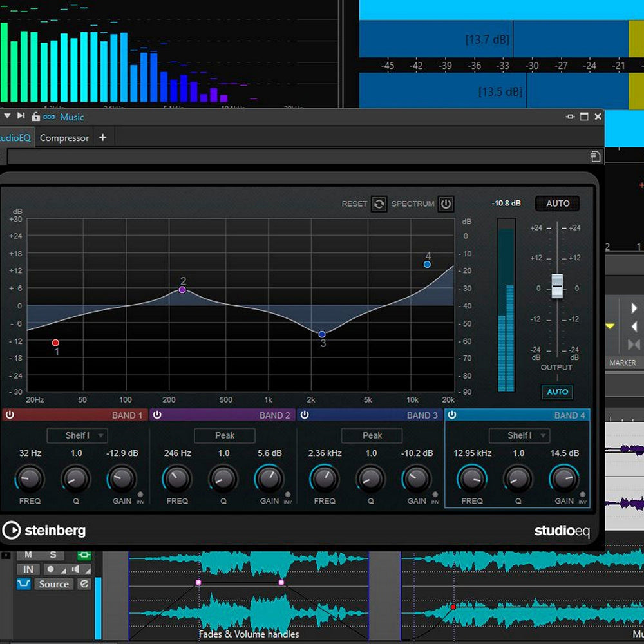Viewport: 644px width, 644px height.
Task: Open the track's edit 'e' icon
Action: click(84, 584)
